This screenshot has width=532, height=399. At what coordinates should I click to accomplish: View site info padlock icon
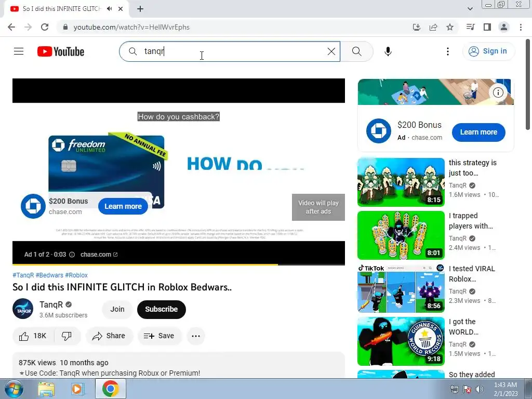[65, 27]
